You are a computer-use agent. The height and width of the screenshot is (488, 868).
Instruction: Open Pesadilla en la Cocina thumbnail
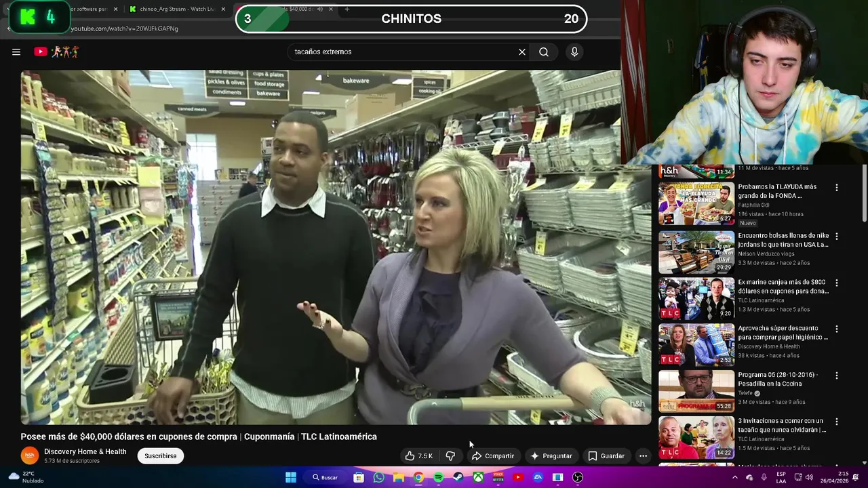click(x=696, y=391)
